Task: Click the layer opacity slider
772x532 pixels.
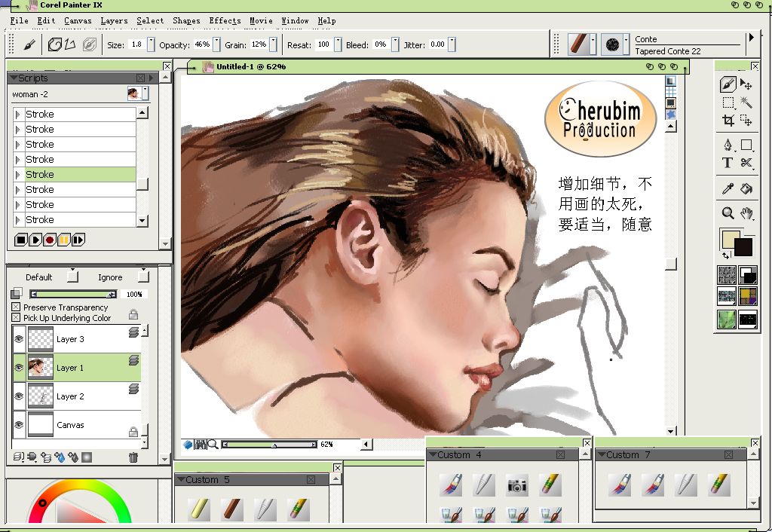Action: (x=73, y=295)
